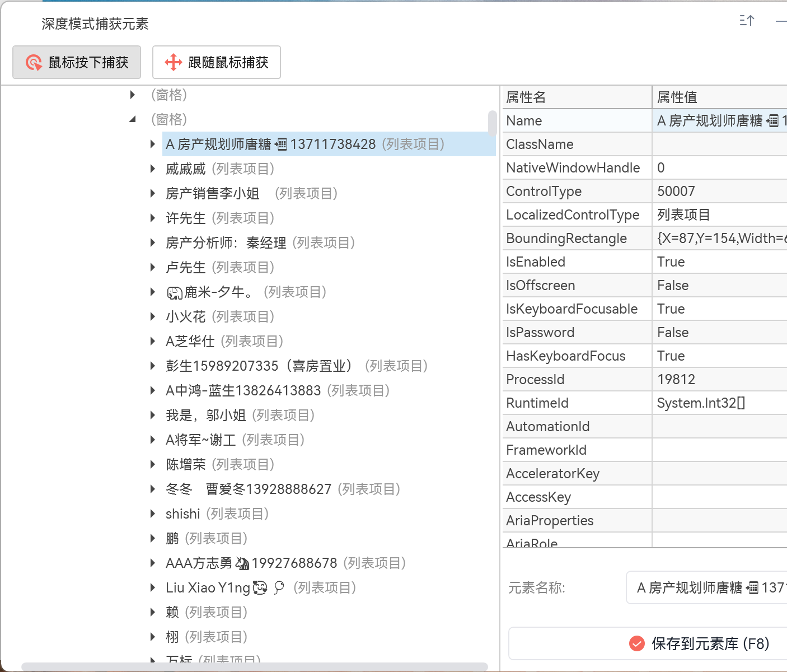Click the 属性名 column header
This screenshot has width=787, height=672.
(x=577, y=97)
